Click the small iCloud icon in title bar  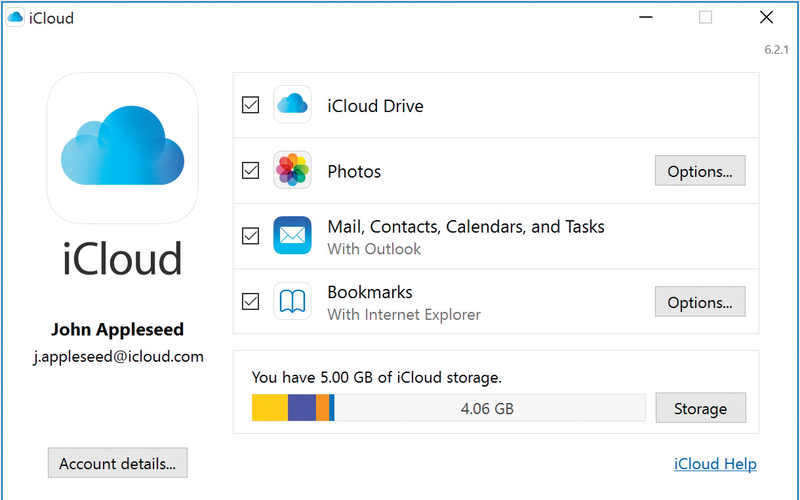pyautogui.click(x=17, y=18)
